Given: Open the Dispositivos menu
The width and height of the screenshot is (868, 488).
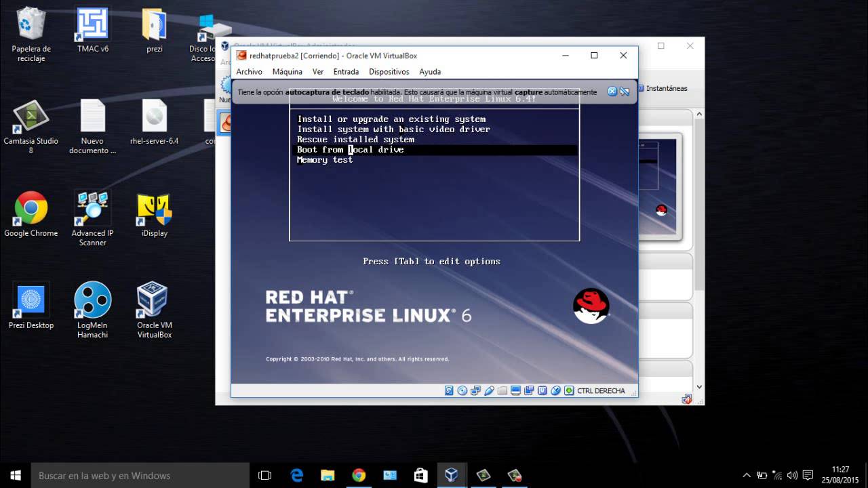Looking at the screenshot, I should [389, 72].
